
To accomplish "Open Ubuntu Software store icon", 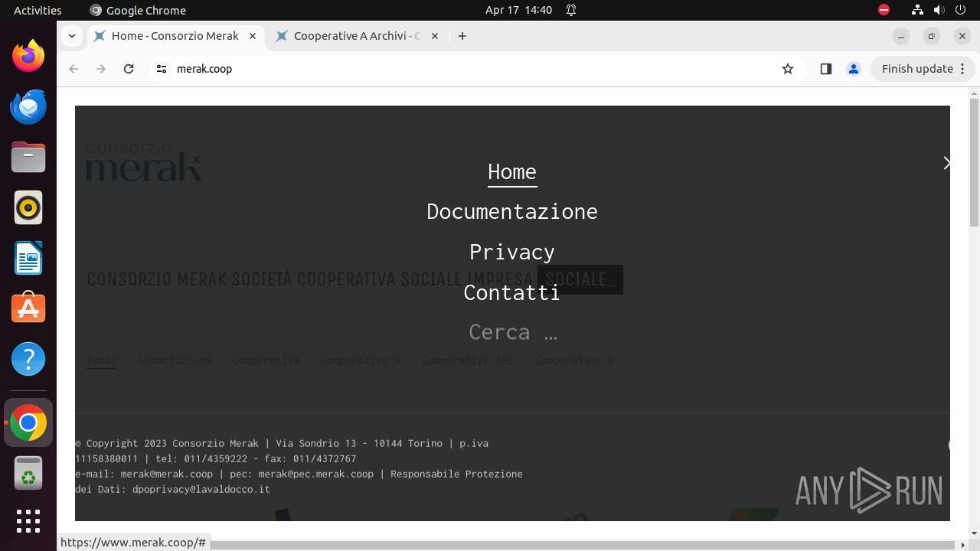I will 28,308.
